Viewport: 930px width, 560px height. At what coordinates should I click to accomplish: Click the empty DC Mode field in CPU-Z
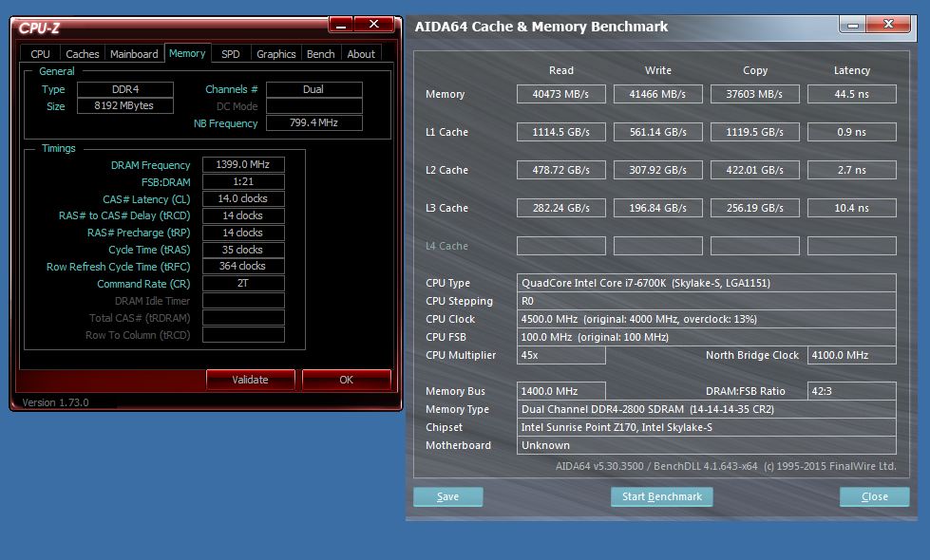313,106
